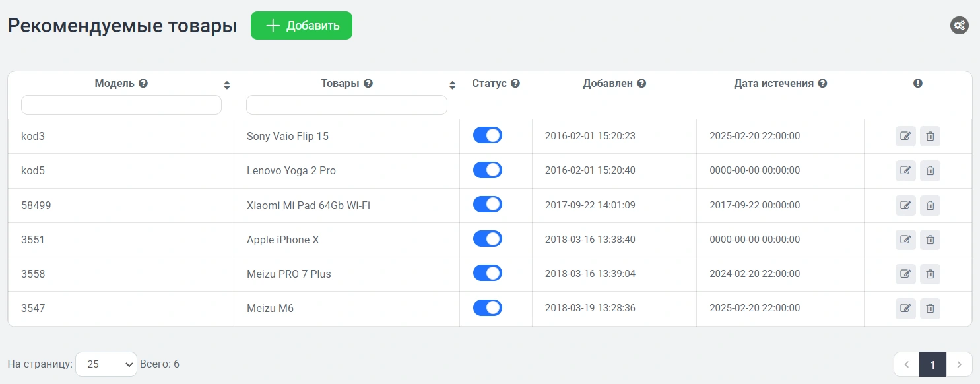
Task: Disable status toggle for Sony Vaio Flip 15
Action: pos(488,135)
